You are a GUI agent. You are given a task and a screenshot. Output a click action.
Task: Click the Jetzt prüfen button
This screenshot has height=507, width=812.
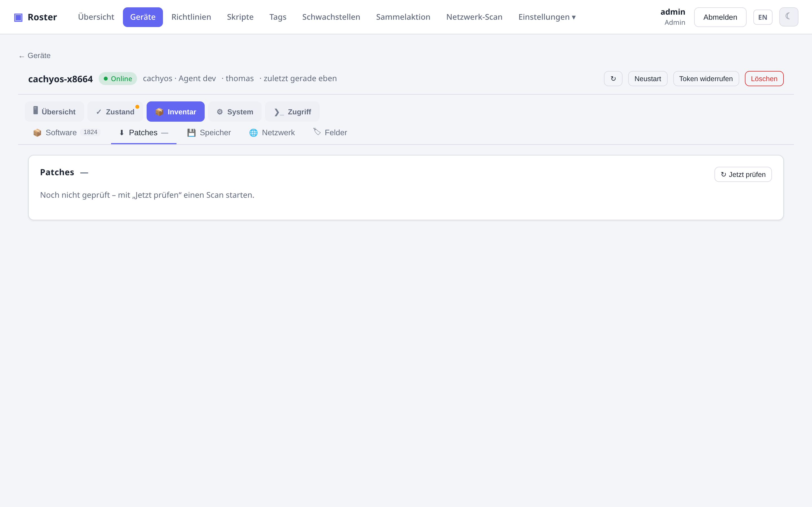coord(743,174)
